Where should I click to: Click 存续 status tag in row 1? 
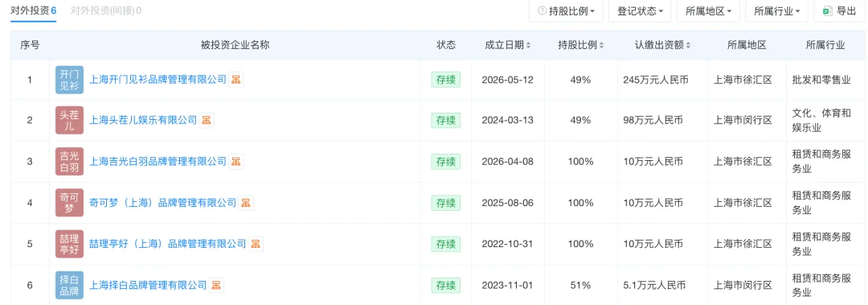pyautogui.click(x=445, y=80)
